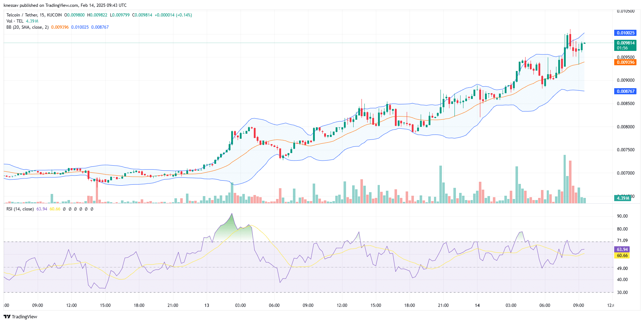Click the countdown timer 01:56 under current price

point(622,48)
